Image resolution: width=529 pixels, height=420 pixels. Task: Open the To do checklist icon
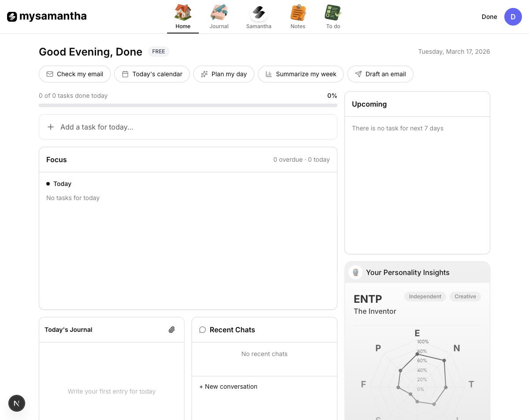pos(333,12)
